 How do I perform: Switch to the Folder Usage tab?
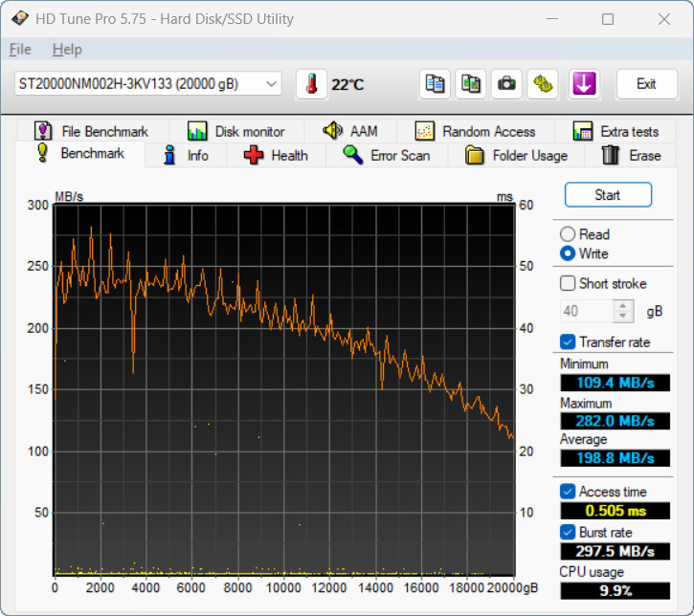516,155
